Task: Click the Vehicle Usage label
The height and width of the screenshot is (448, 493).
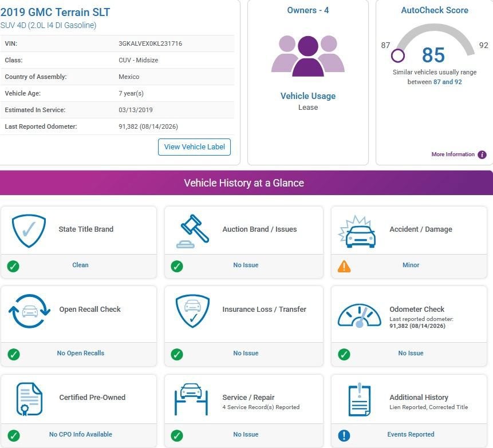Action: pyautogui.click(x=308, y=96)
